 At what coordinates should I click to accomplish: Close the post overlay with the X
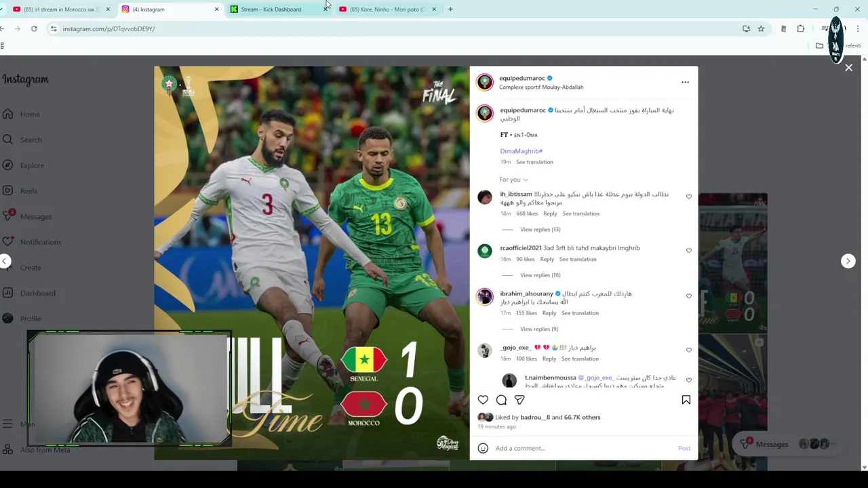tap(848, 68)
